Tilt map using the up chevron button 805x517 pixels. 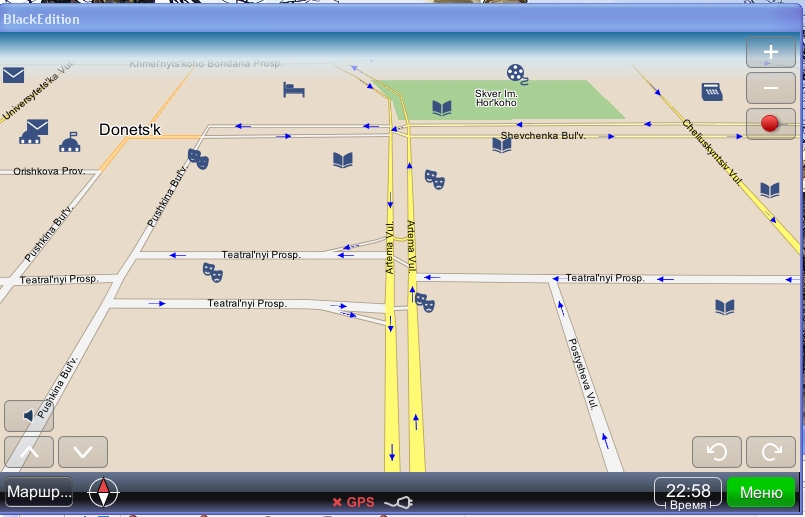click(x=29, y=452)
